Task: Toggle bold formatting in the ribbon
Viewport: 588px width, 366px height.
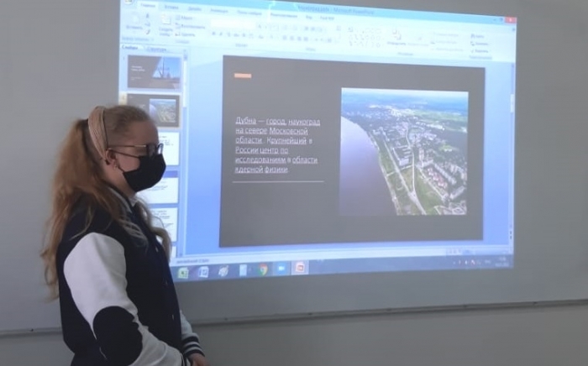Action: [213, 34]
